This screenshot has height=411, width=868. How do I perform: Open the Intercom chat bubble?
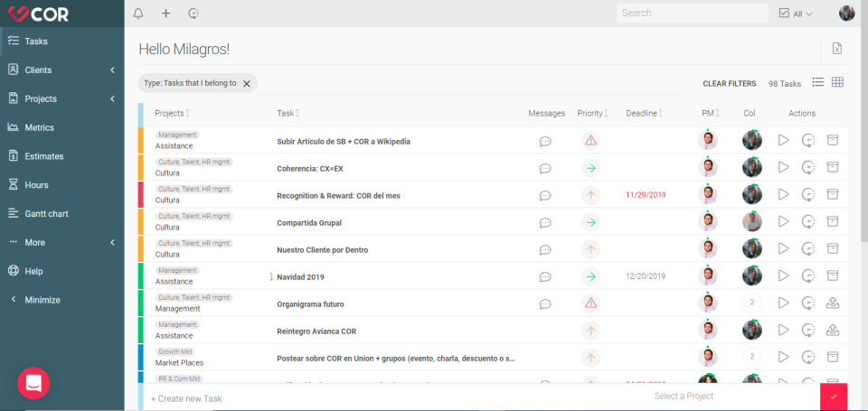33,383
